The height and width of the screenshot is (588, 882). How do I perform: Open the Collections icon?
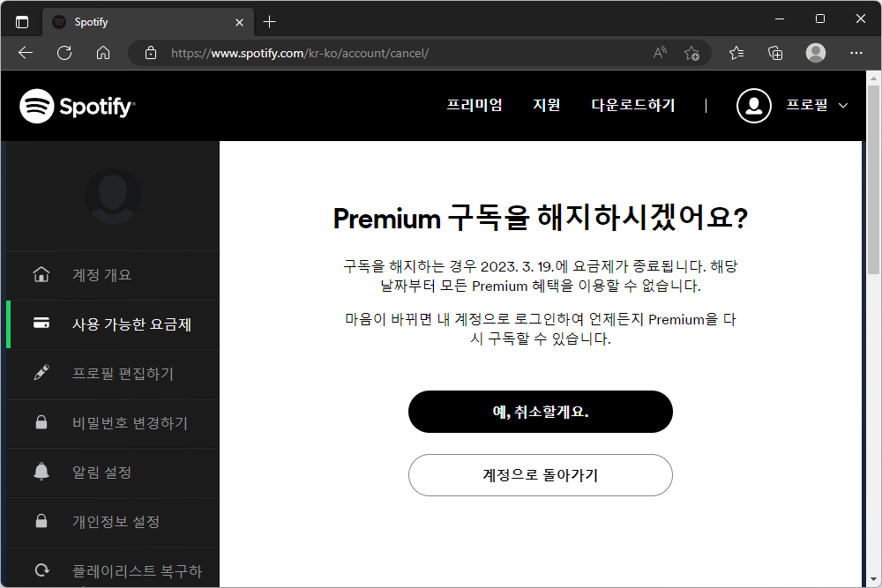click(x=775, y=54)
